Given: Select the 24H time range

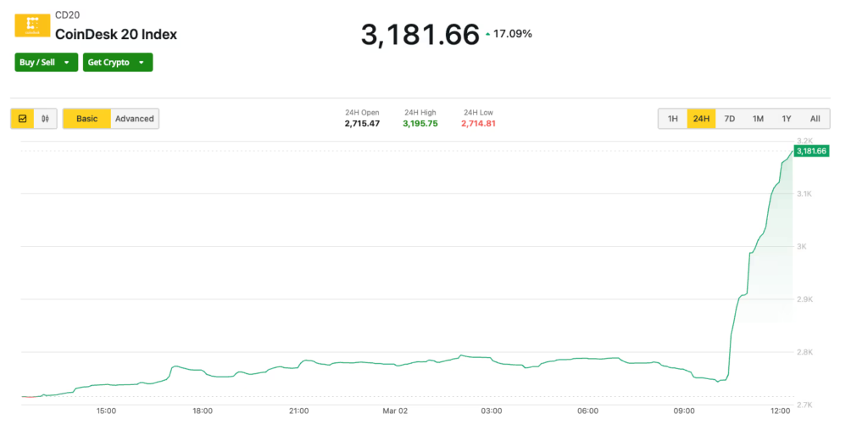Looking at the screenshot, I should coord(701,119).
